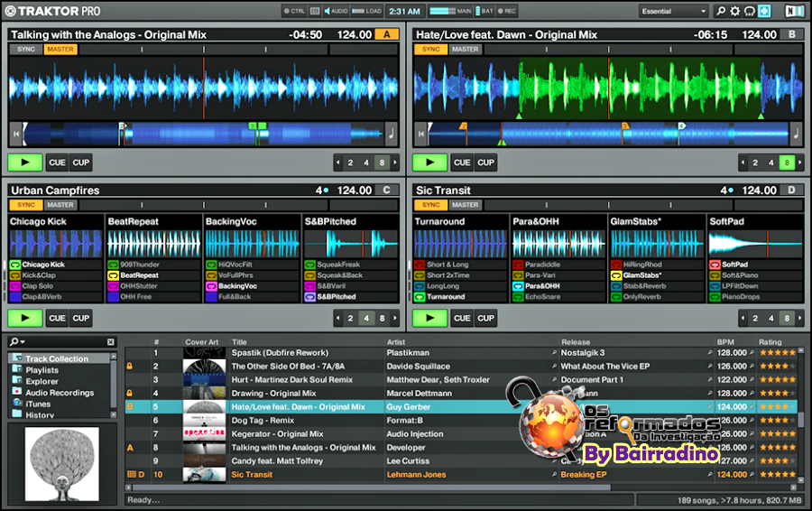The width and height of the screenshot is (812, 511).
Task: Open Deck C letter menu
Action: [x=387, y=190]
